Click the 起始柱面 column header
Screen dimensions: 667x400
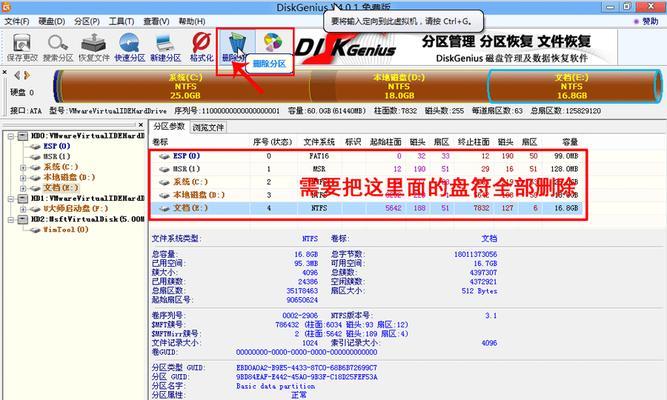(x=385, y=142)
